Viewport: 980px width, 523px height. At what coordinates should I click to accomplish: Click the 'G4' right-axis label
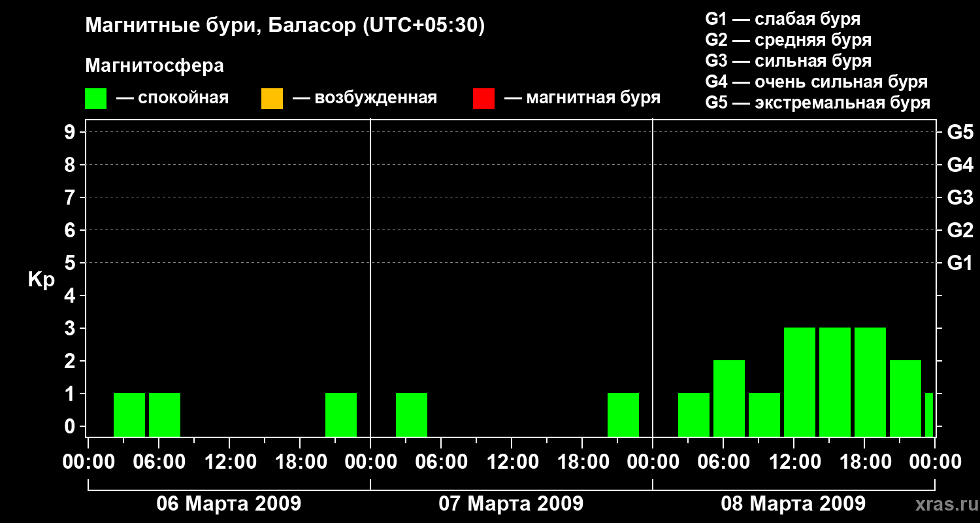pyautogui.click(x=960, y=165)
